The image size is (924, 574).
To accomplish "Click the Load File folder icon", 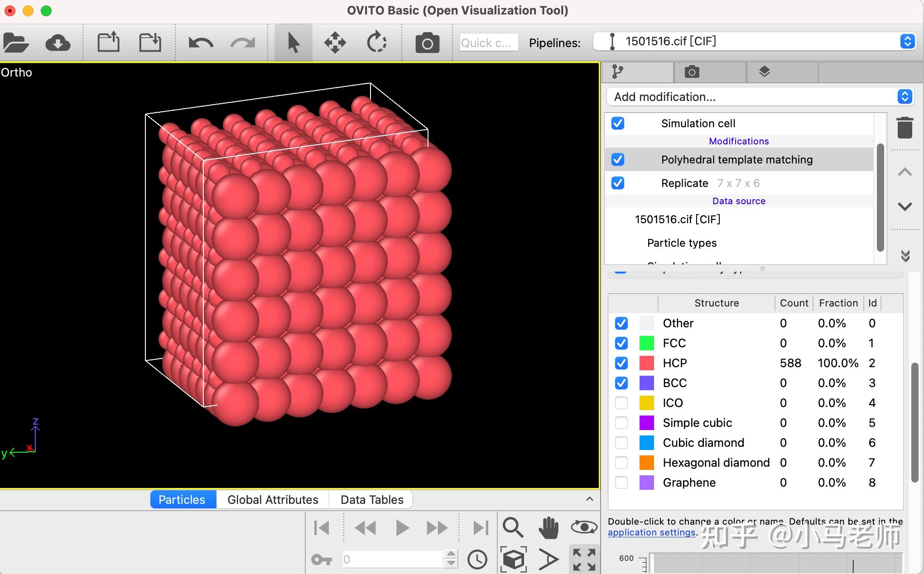I will coord(16,43).
